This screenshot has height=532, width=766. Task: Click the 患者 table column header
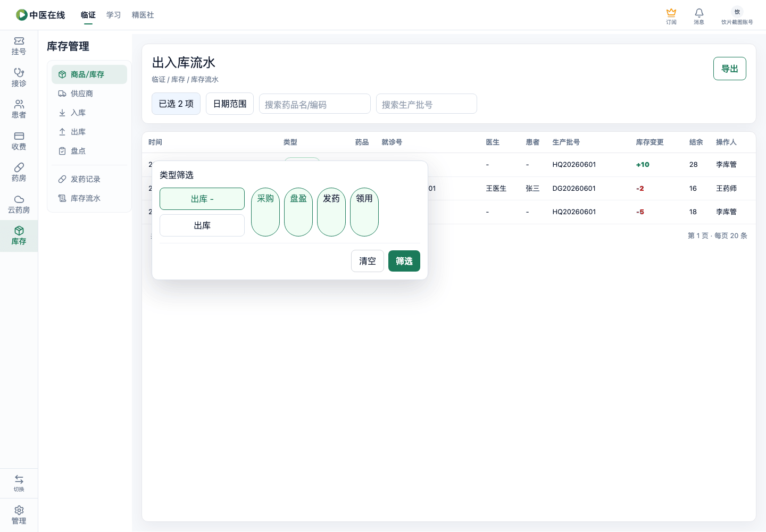coord(533,142)
